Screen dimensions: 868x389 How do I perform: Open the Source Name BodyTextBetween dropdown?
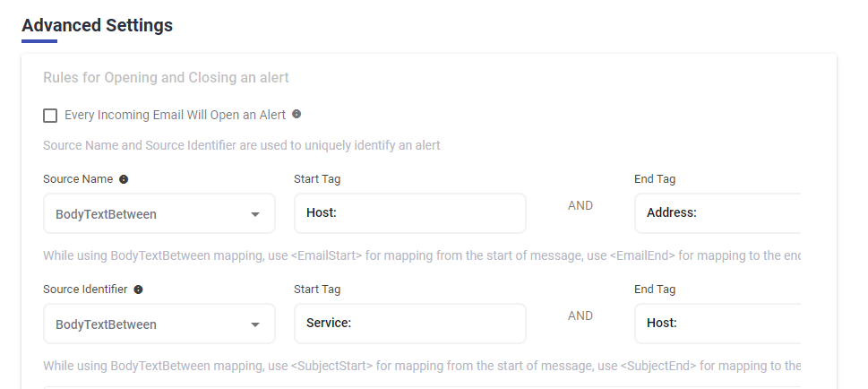(159, 213)
